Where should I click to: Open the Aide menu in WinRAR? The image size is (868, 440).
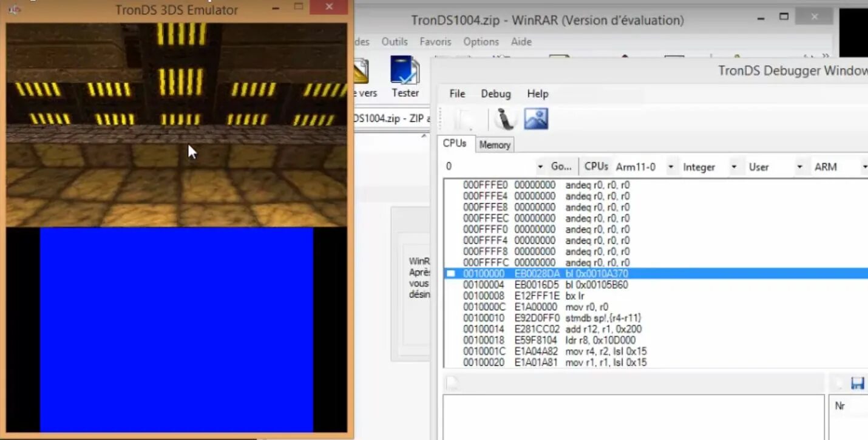pos(521,41)
